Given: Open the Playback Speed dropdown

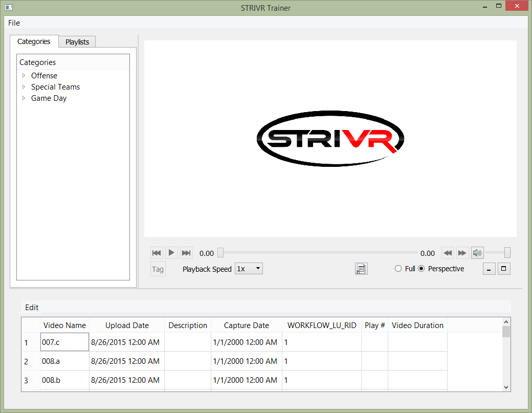Looking at the screenshot, I should pyautogui.click(x=249, y=269).
